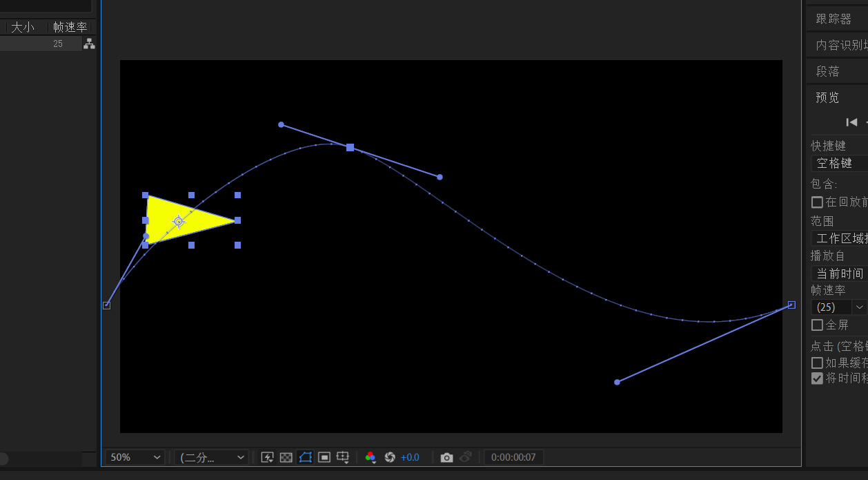This screenshot has width=868, height=480.
Task: Click the triangle's top-left transform handle
Action: click(145, 195)
